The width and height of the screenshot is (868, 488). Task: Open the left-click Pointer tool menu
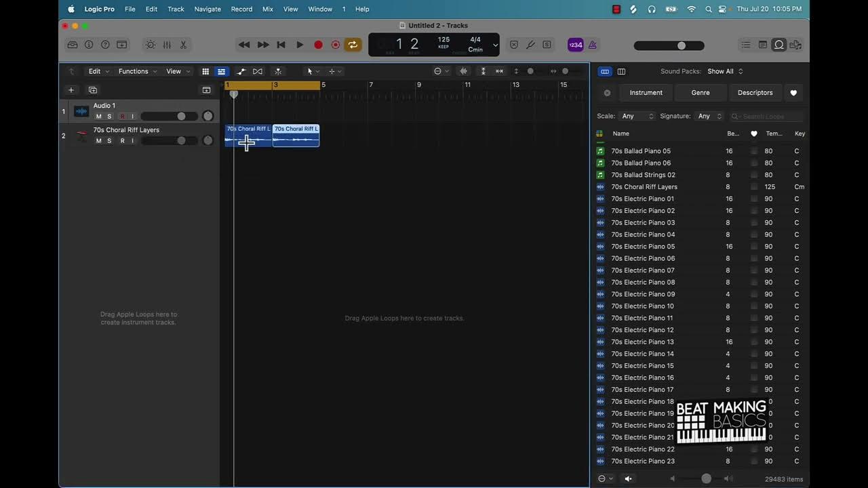tap(313, 71)
